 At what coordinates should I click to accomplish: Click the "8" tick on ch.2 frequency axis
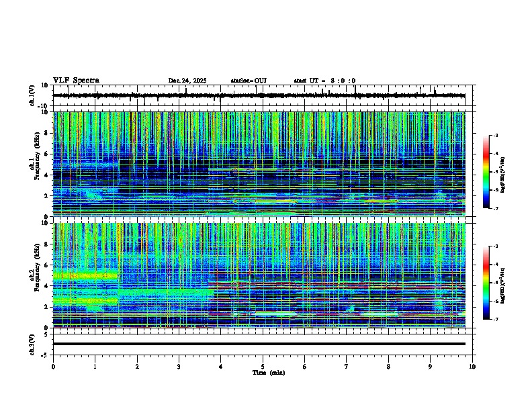46,244
